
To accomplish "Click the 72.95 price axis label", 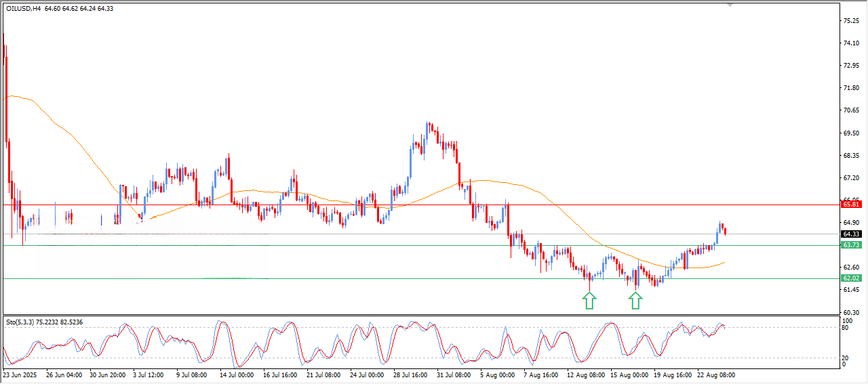I will (x=851, y=66).
